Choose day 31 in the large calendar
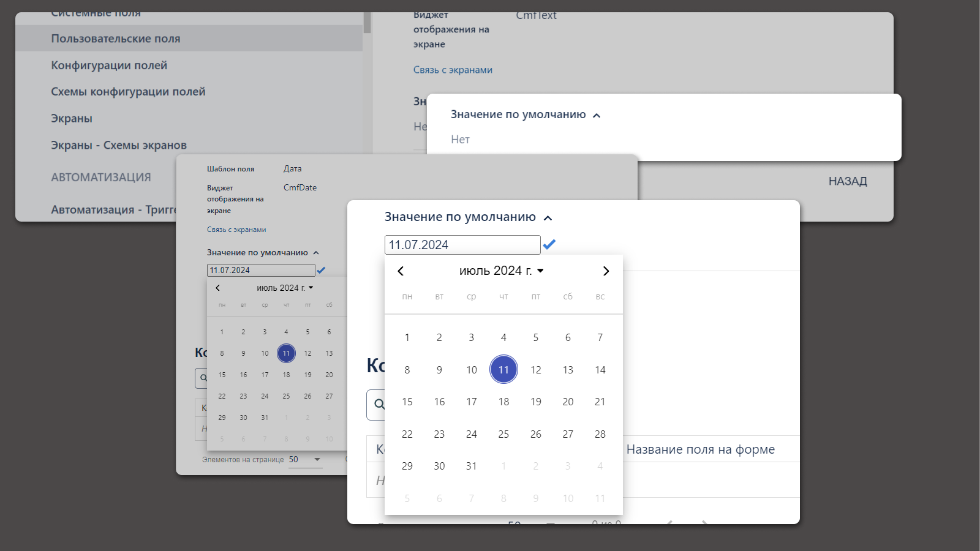The width and height of the screenshot is (980, 551). coord(472,466)
